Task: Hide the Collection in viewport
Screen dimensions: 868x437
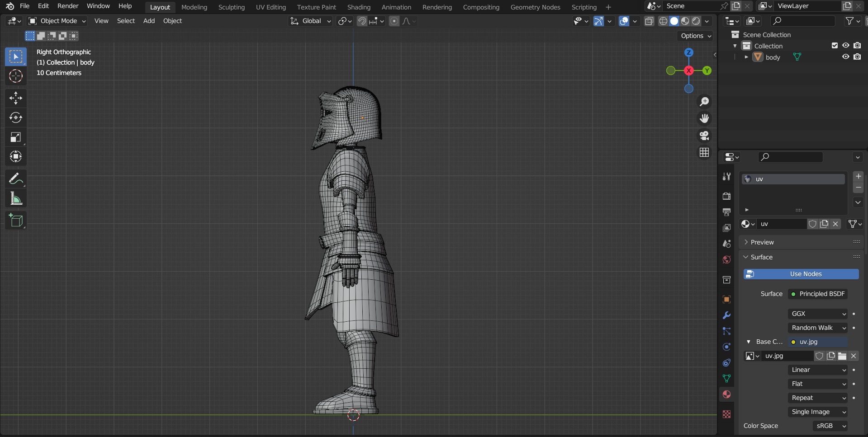Action: 845,46
